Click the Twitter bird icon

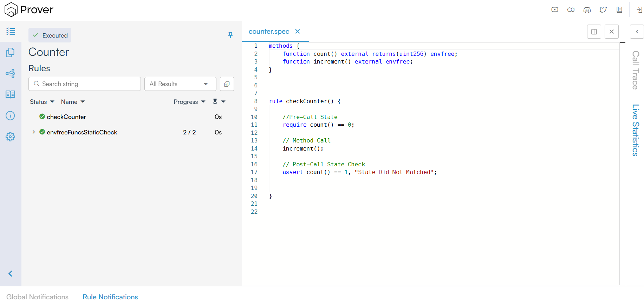point(603,10)
